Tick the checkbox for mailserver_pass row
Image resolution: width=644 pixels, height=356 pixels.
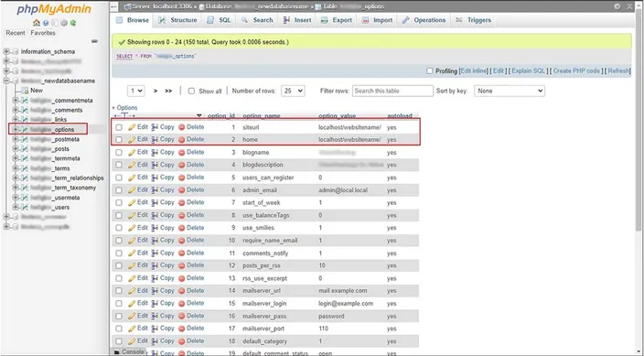click(x=119, y=316)
